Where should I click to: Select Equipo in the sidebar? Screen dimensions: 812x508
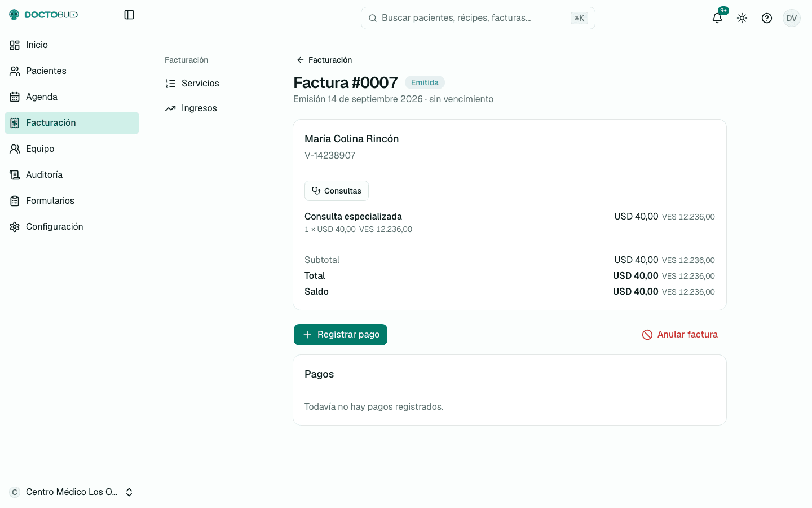pos(72,149)
